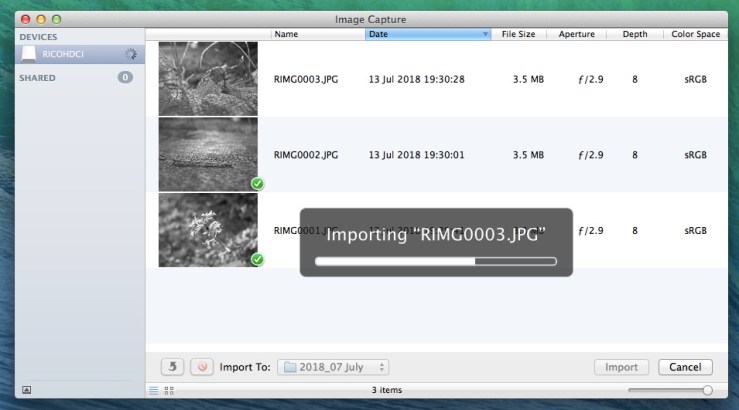Switch to icon grid view
739x410 pixels.
coord(168,391)
